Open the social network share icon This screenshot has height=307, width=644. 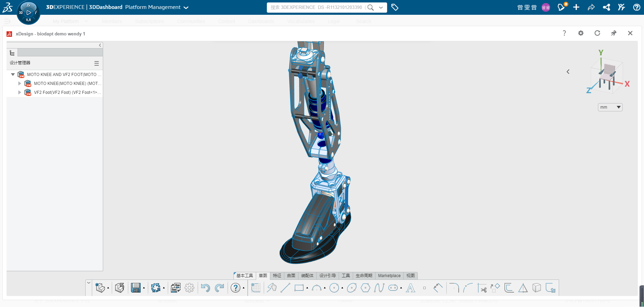coord(607,7)
